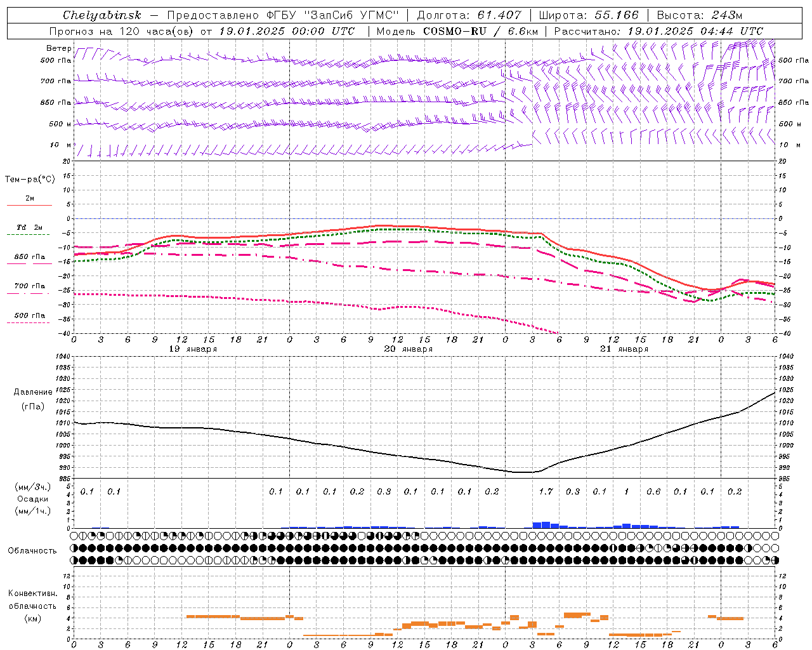Click the 'Широта: 55.166' latitude value

coord(589,15)
